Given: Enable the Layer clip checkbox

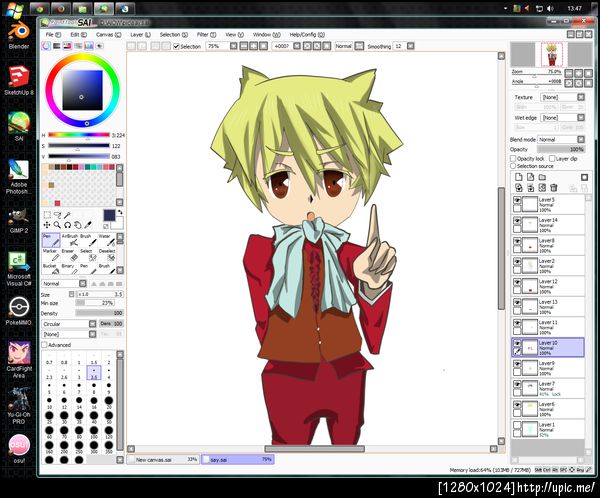Looking at the screenshot, I should pos(552,158).
